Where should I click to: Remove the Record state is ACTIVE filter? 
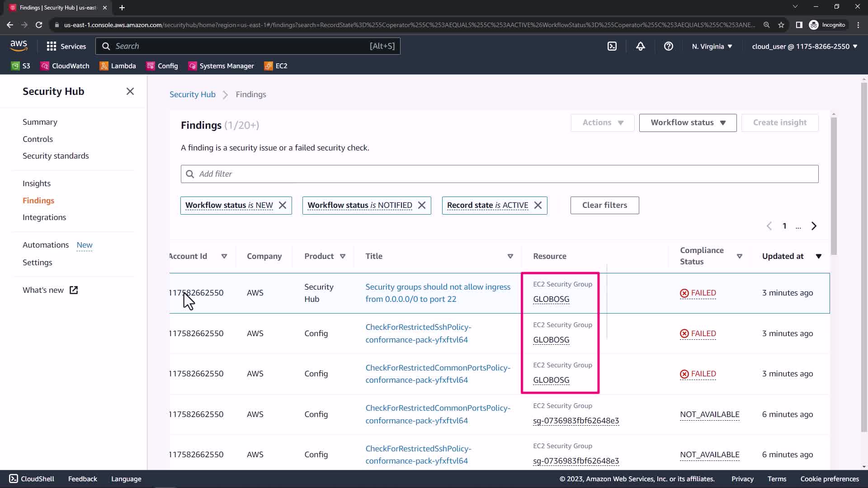pyautogui.click(x=538, y=205)
